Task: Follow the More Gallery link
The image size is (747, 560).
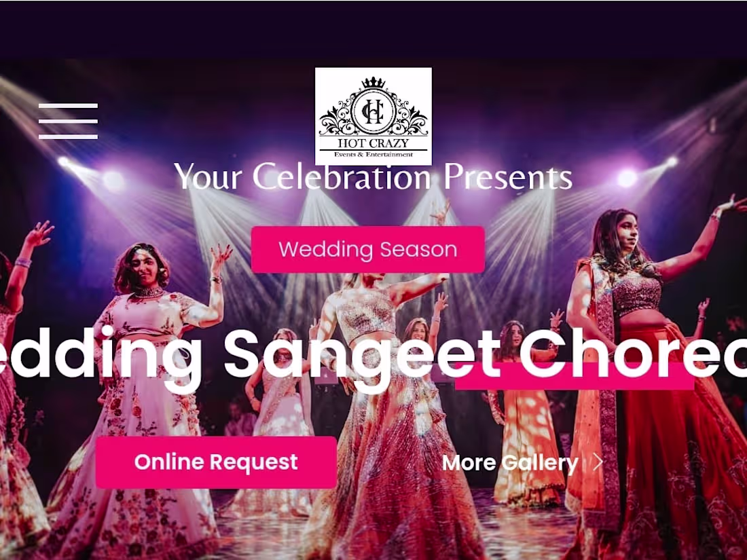Action: pos(510,463)
